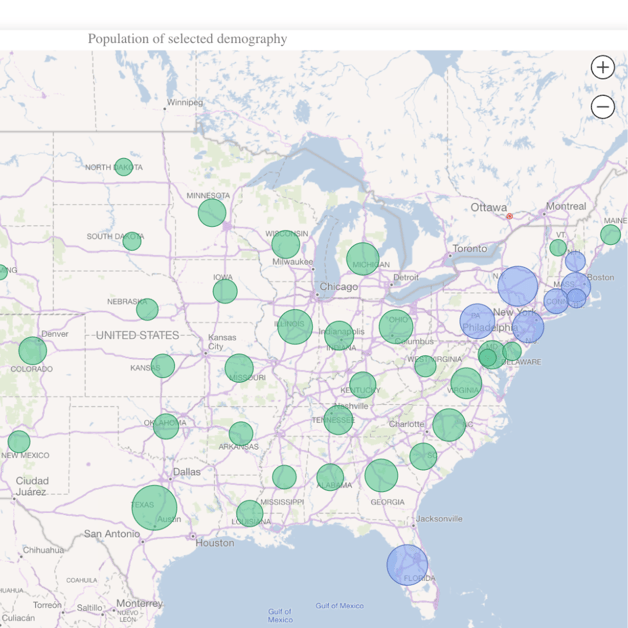This screenshot has width=628, height=628.
Task: Select the Kentucky green bubble
Action: pos(362,385)
